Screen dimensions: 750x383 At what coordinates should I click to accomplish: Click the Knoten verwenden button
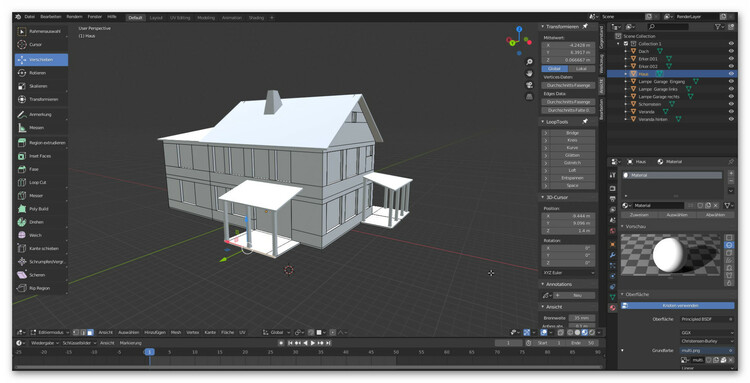click(x=678, y=306)
